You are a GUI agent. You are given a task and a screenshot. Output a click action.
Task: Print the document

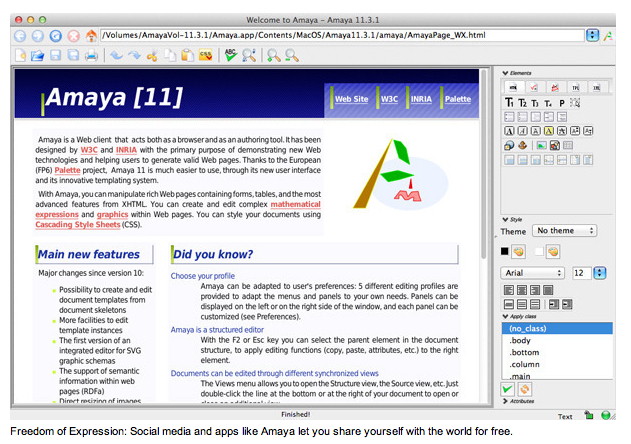tap(91, 55)
